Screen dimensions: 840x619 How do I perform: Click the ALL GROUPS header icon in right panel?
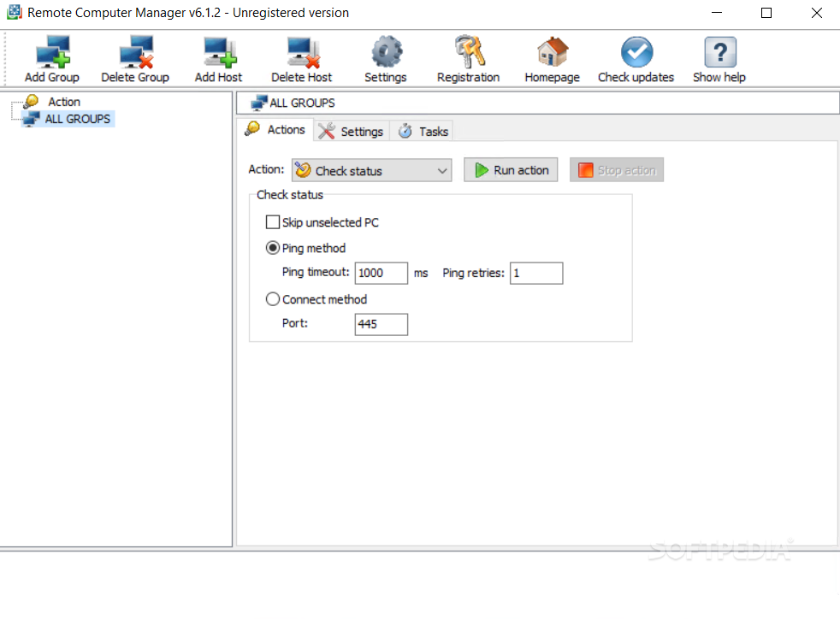(259, 103)
